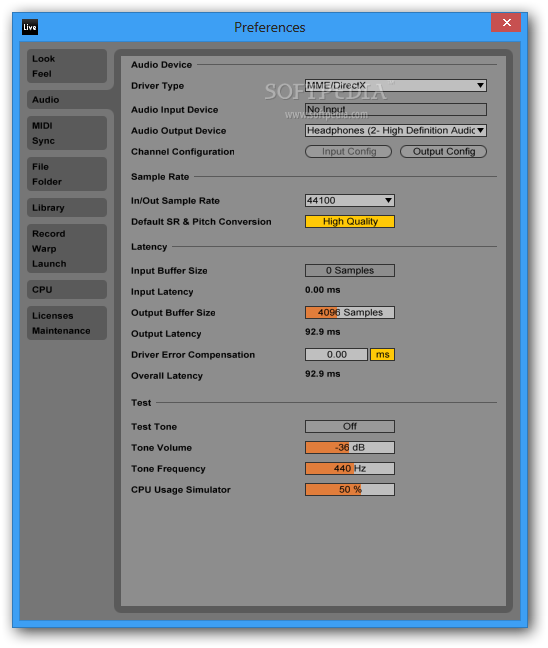Click the Preferences window title
Image resolution: width=548 pixels, height=648 pixels.
pos(269,27)
